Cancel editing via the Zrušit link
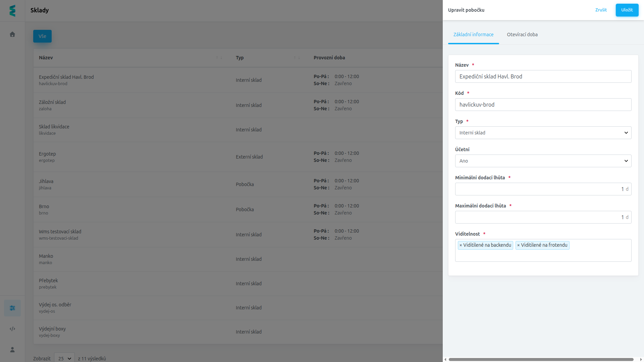The height and width of the screenshot is (362, 644). tap(601, 10)
